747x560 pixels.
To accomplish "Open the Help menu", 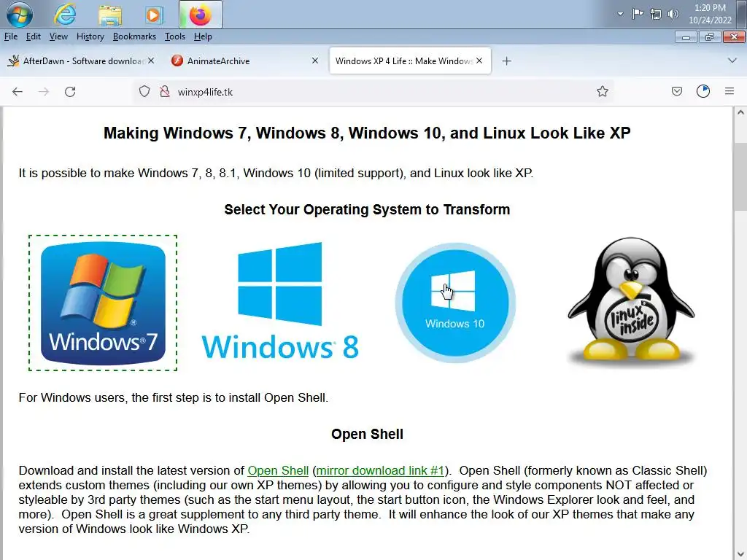I will (x=203, y=36).
